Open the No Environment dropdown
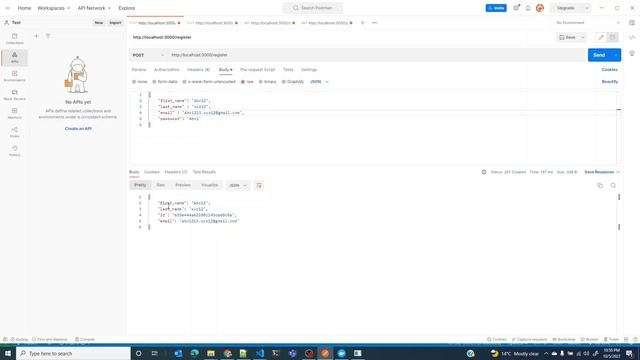The image size is (640, 360). click(588, 23)
